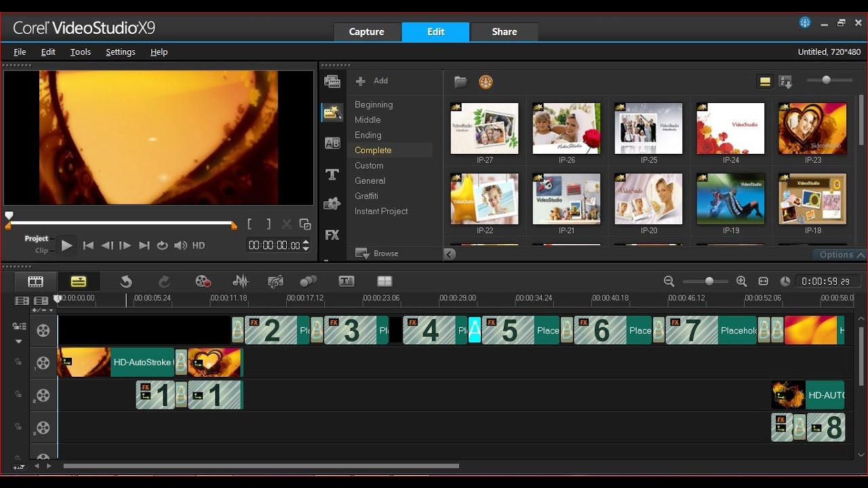Select the IP-23 template thumbnail
This screenshot has height=488, width=868.
pos(812,129)
